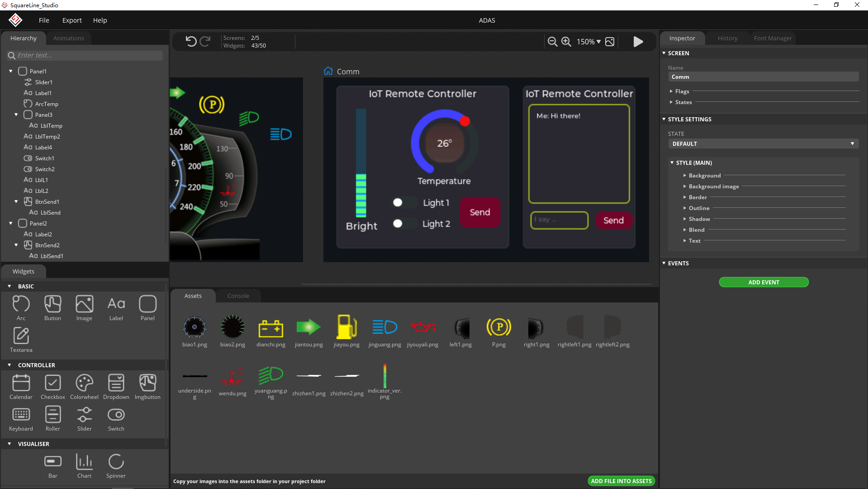Viewport: 868px width, 489px height.
Task: Select the Label widget
Action: (x=116, y=308)
